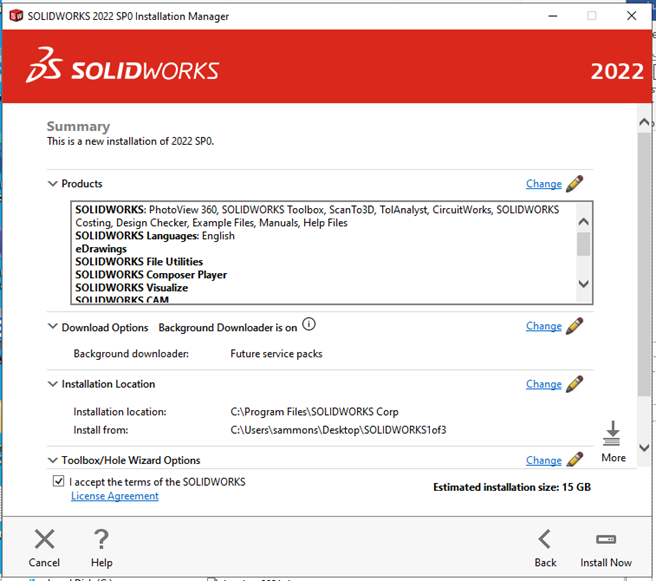The width and height of the screenshot is (656, 581).
Task: Select the SOLIDWORKS Languages: English line
Action: 155,235
